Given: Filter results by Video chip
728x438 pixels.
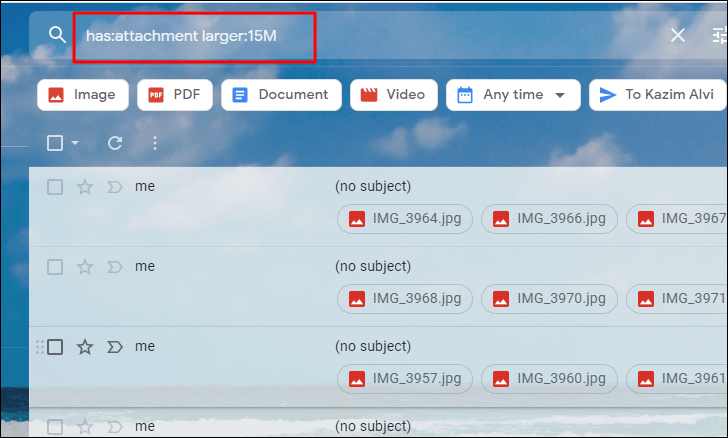Looking at the screenshot, I should pos(394,95).
